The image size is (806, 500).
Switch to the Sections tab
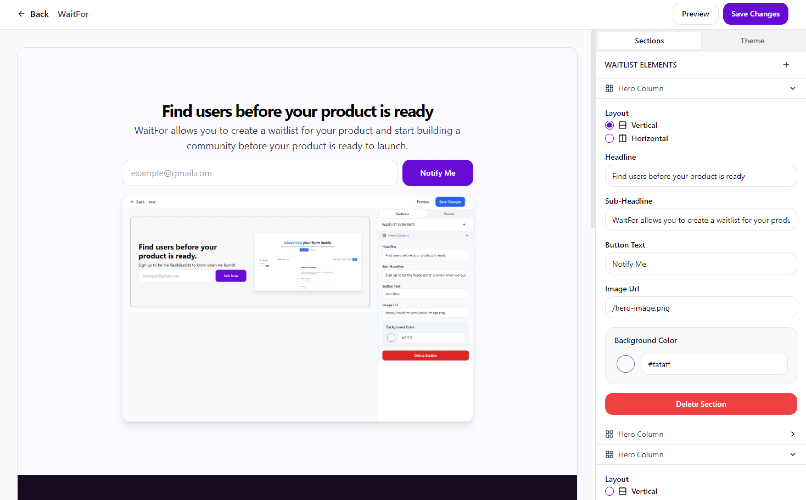tap(649, 41)
